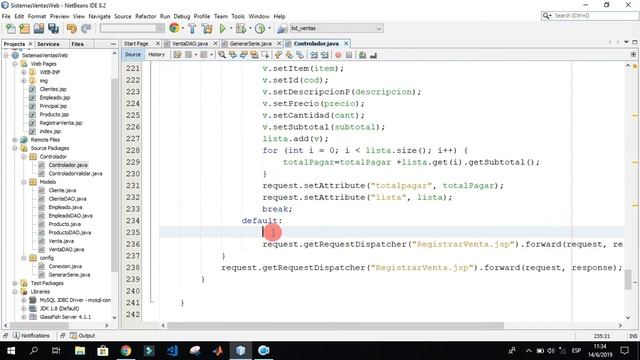
Task: Click the Shift Line Right icon
Action: (x=324, y=55)
